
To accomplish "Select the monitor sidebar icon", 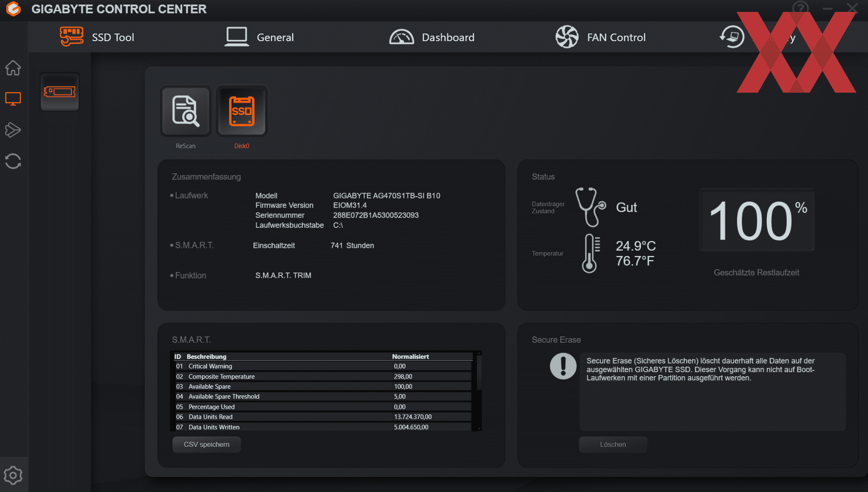I will click(x=13, y=99).
